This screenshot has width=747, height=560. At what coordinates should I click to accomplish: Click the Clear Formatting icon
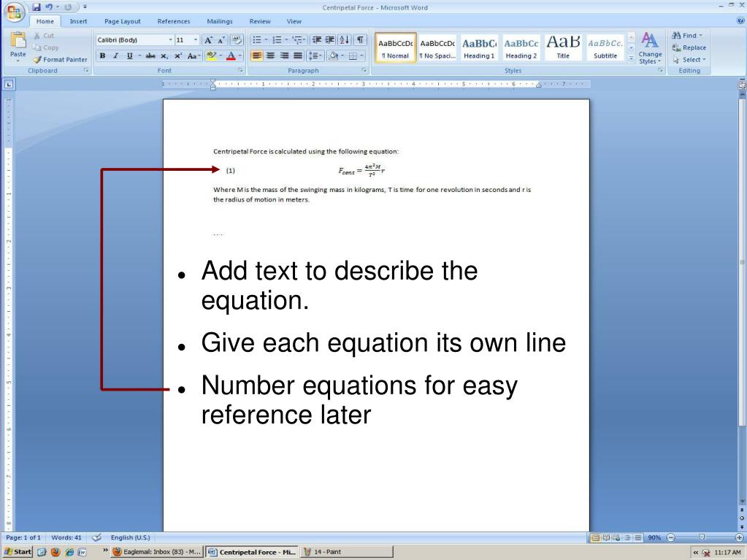point(235,39)
